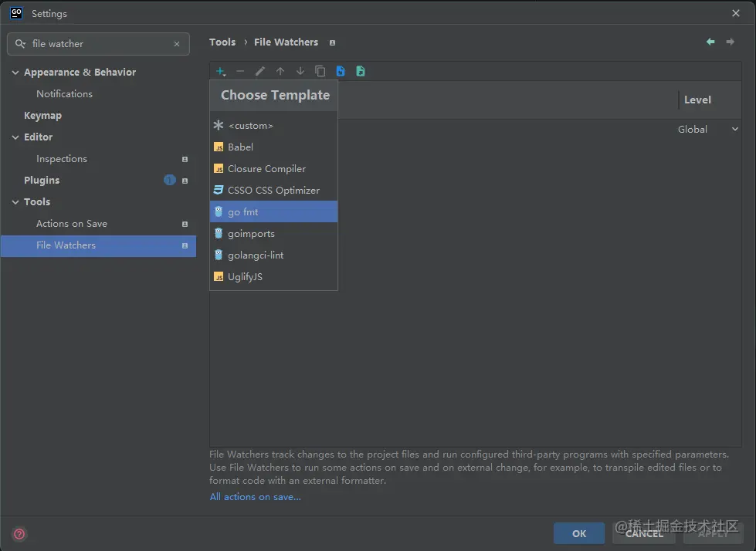756x551 pixels.
Task: Select Inspections in settings tree
Action: point(62,159)
